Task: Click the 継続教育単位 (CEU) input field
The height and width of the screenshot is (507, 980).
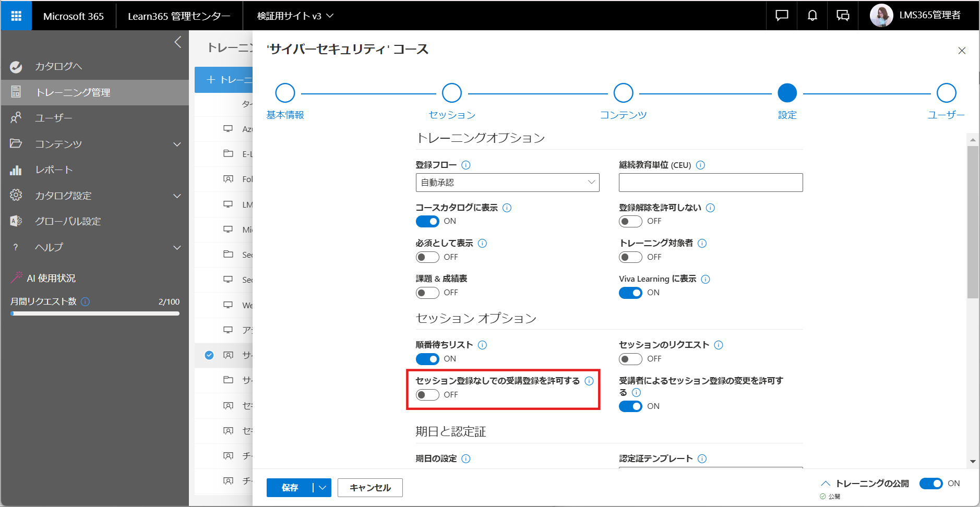Action: (711, 183)
